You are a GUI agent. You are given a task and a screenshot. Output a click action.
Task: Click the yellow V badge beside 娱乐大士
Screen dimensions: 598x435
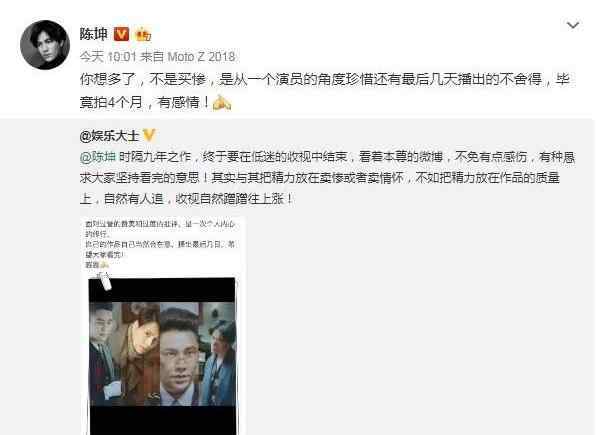tap(149, 135)
